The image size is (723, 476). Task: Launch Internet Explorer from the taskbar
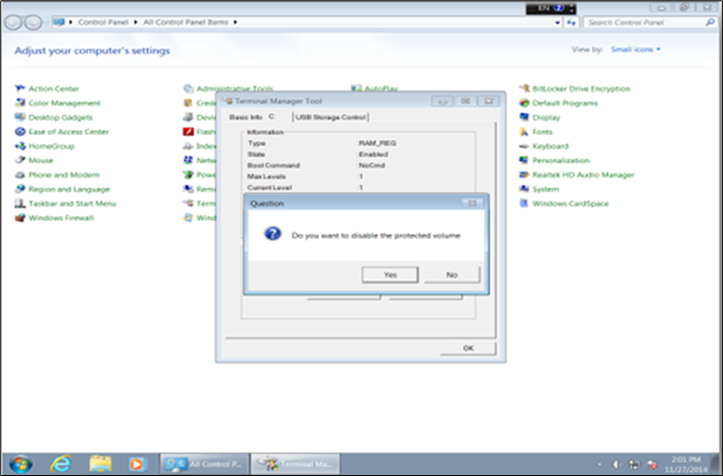pos(61,463)
